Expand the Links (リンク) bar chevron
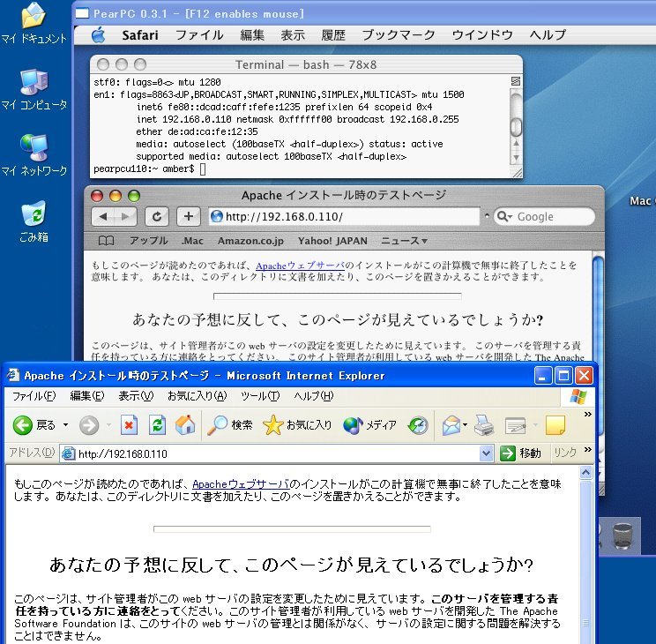This screenshot has height=644, width=656. tap(588, 450)
